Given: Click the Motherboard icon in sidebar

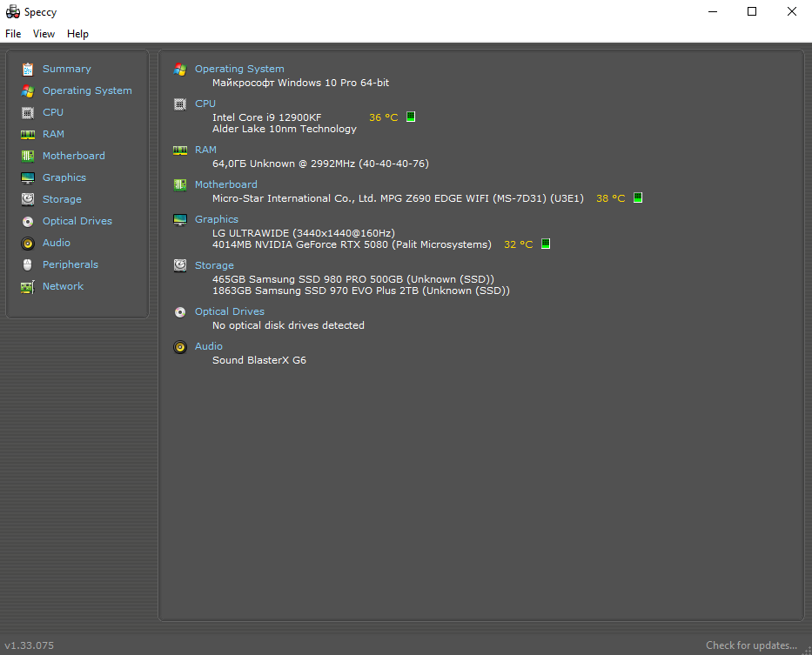Looking at the screenshot, I should click(28, 156).
